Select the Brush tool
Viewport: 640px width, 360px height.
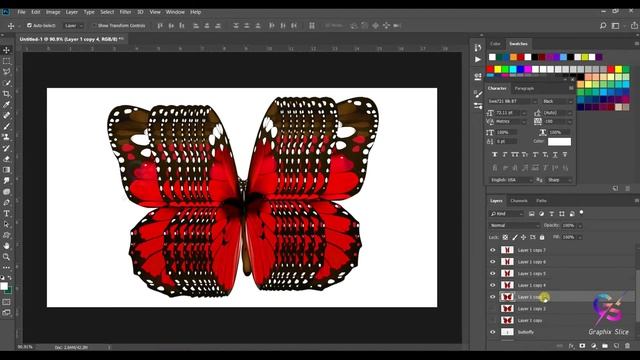pos(7,126)
